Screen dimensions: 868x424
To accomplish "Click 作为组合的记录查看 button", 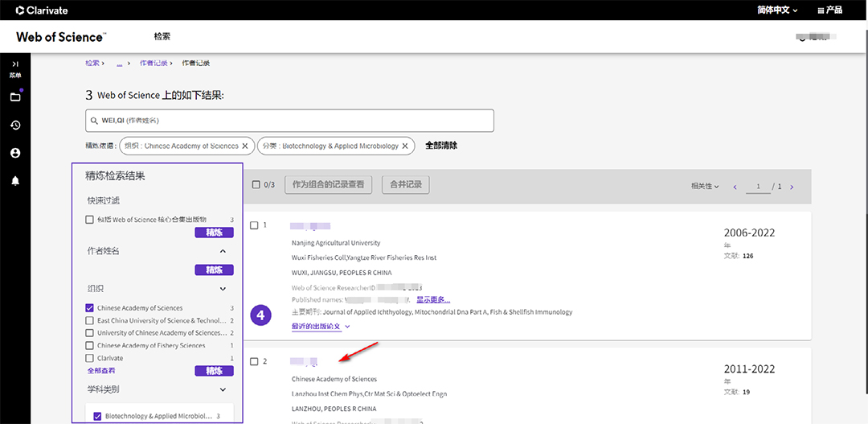I will (328, 184).
